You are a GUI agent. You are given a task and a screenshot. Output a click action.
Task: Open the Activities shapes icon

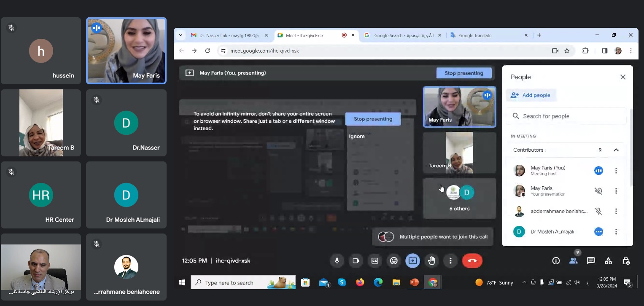point(608,261)
